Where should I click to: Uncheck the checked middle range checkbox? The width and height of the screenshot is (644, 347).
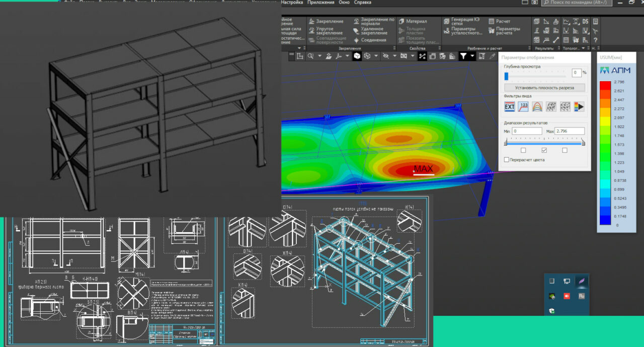(x=544, y=150)
